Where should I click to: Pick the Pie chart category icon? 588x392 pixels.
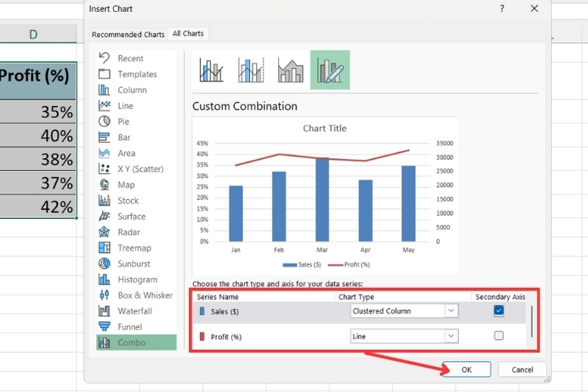point(104,122)
